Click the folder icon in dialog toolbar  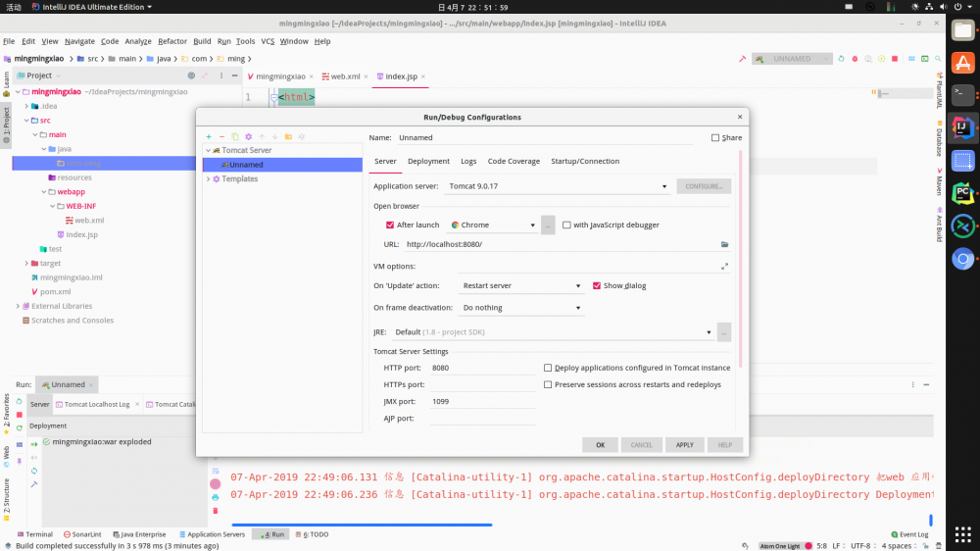[288, 136]
